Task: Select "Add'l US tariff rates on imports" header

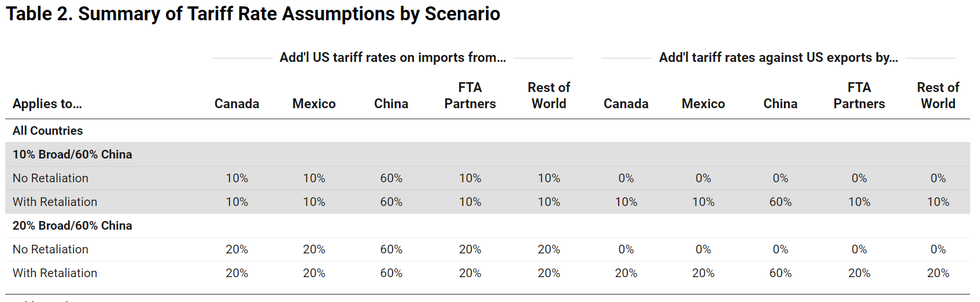Action: coord(393,57)
